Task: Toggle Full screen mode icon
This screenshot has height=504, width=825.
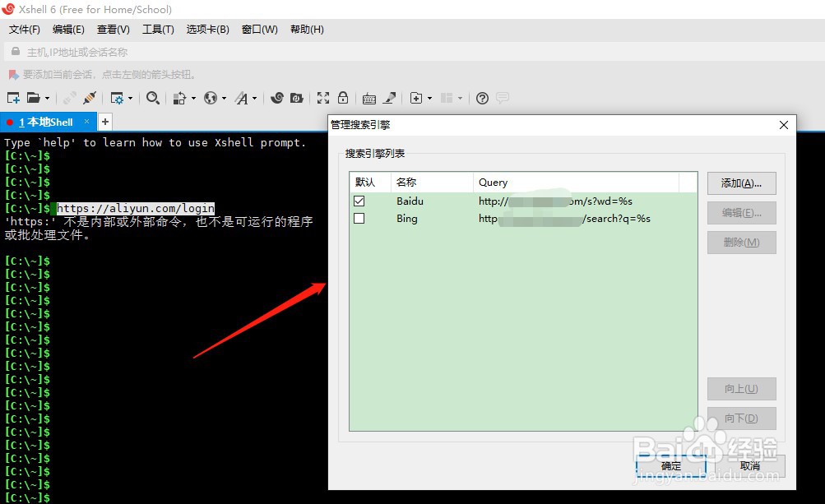Action: coord(323,98)
